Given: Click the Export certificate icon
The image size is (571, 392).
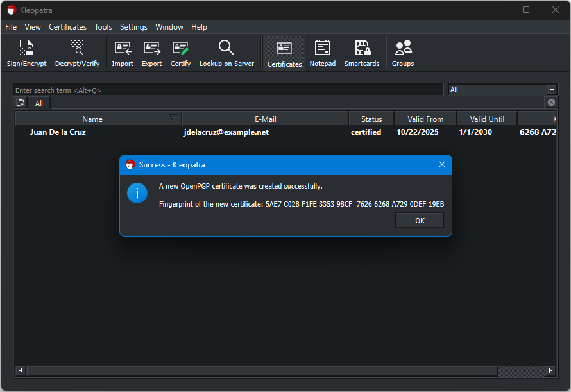Looking at the screenshot, I should pos(151,53).
